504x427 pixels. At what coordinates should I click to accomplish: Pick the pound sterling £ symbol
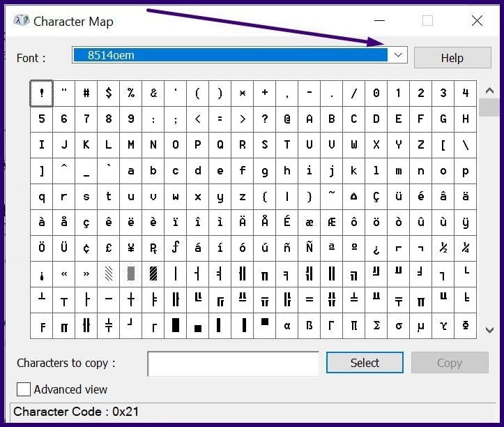point(109,248)
